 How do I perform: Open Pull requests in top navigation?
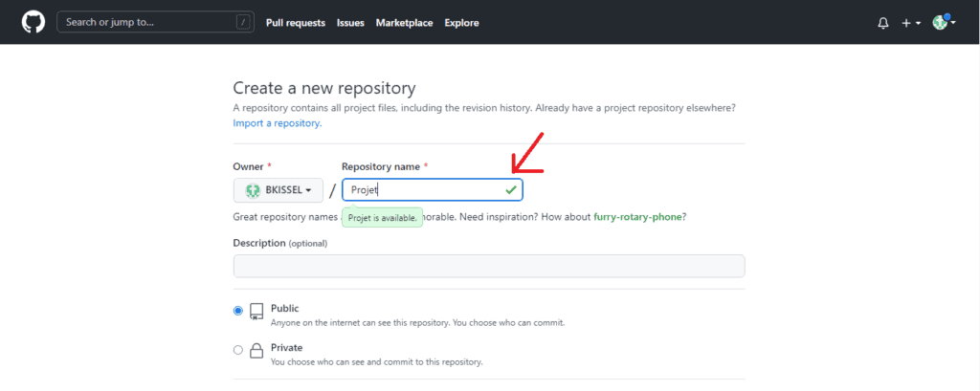[295, 23]
